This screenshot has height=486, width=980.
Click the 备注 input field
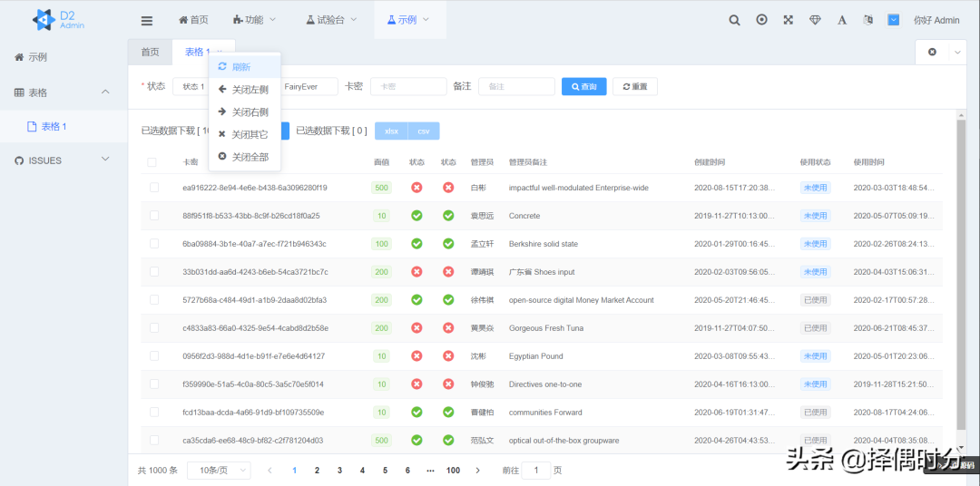tap(516, 86)
